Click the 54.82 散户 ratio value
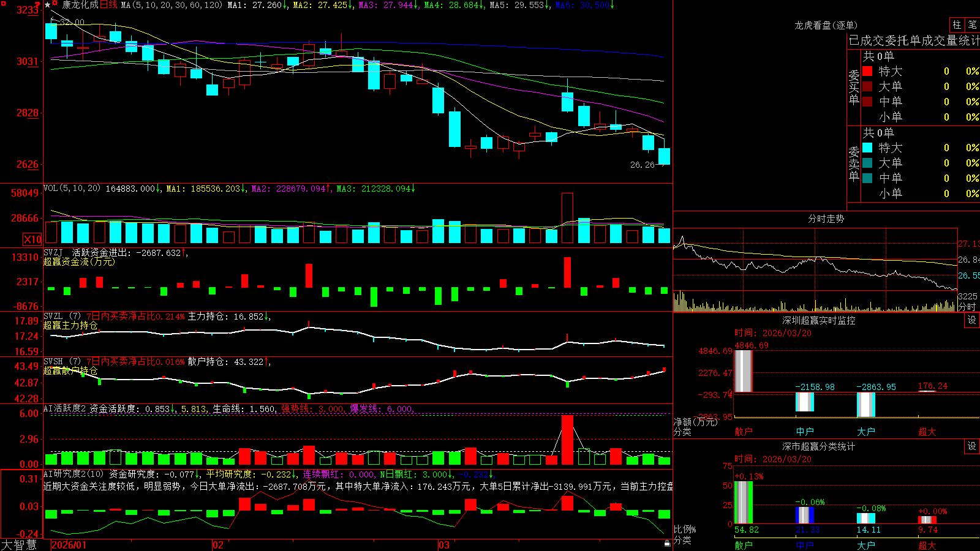Screen dimensions: 980x551 [x=746, y=530]
